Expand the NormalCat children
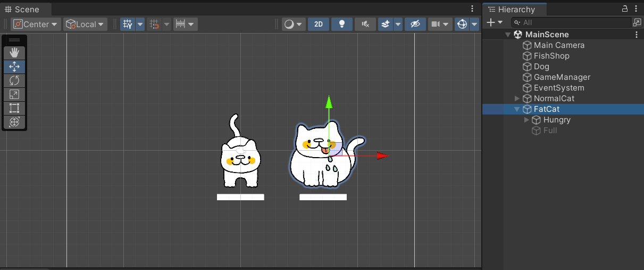The image size is (644, 270). 517,99
